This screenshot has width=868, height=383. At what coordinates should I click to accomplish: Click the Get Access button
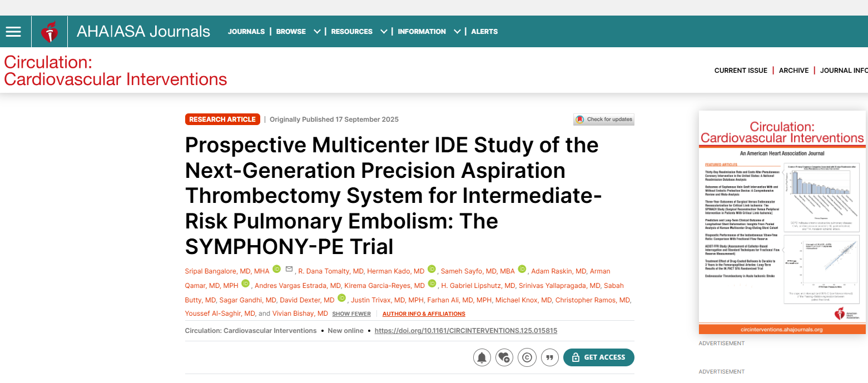click(x=599, y=357)
